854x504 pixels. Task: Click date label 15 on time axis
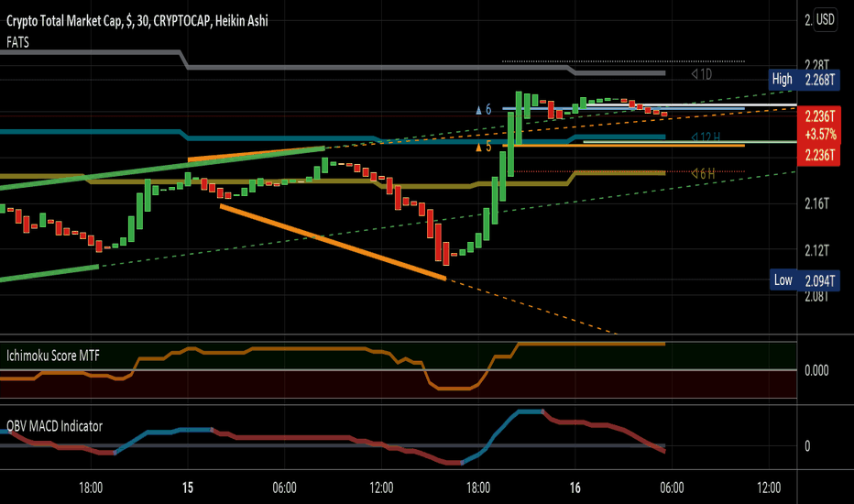187,488
